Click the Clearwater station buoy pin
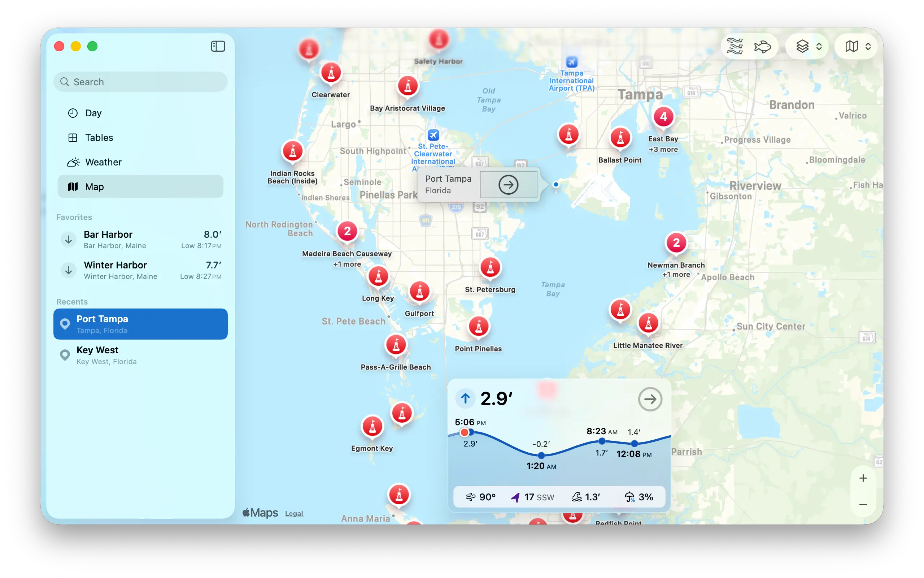The image size is (924, 578). [331, 73]
